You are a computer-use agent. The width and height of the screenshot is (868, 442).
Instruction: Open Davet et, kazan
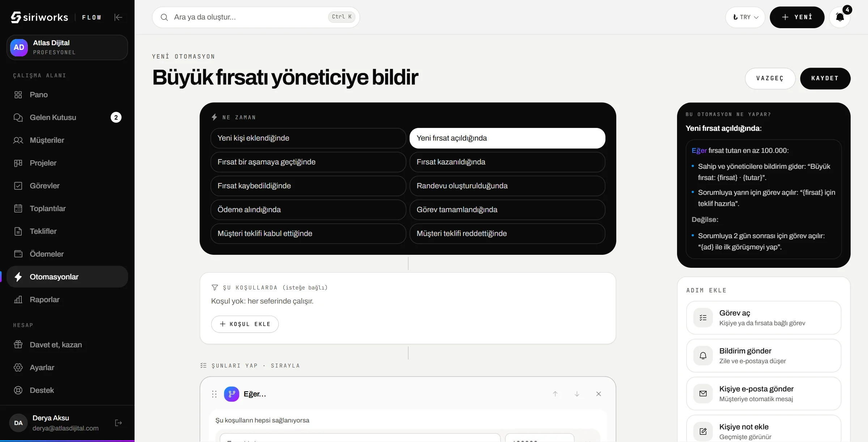tap(67, 345)
